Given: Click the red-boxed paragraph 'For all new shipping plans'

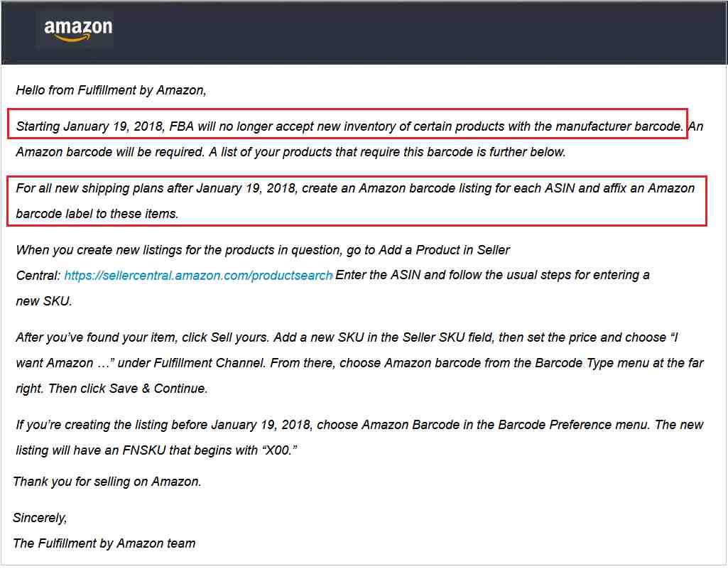Looking at the screenshot, I should (x=357, y=200).
